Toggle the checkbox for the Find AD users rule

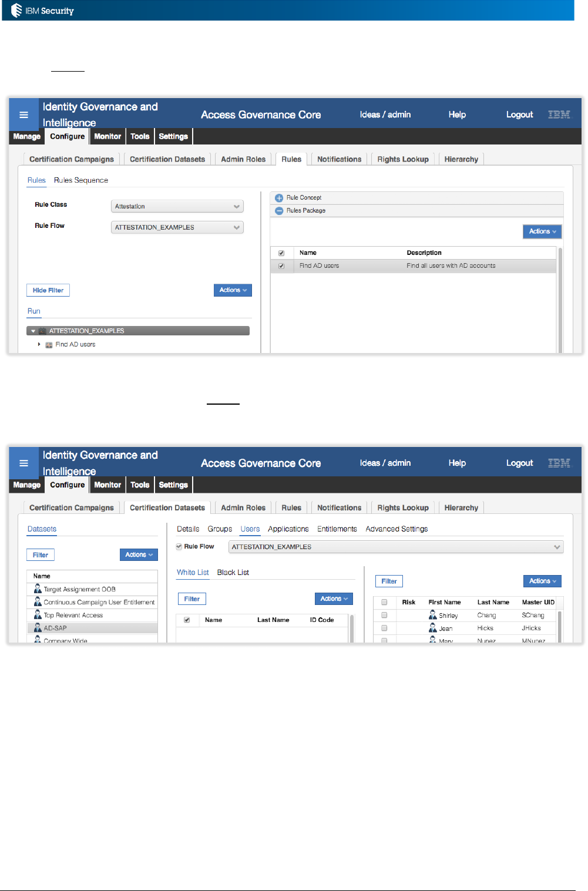[x=281, y=266]
